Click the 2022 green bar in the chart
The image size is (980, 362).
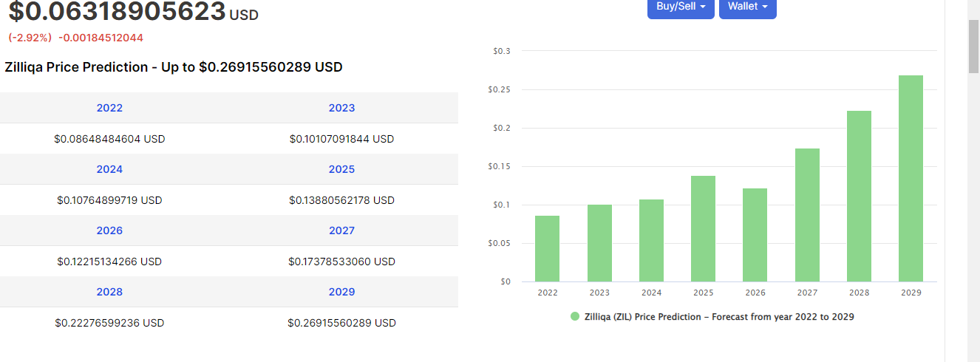click(x=547, y=249)
